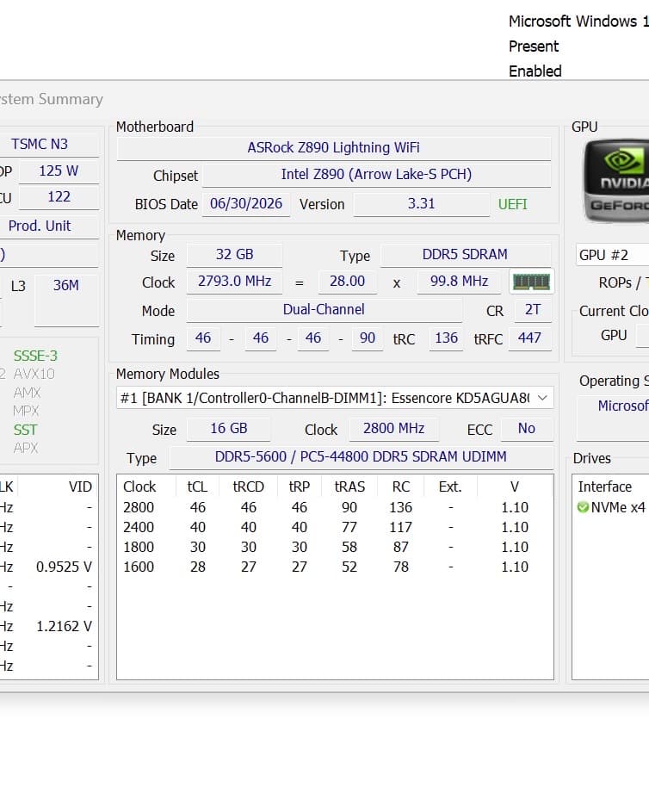This screenshot has width=649, height=812.
Task: Click the DDR5-5600 / PC5-44800 type field
Action: coord(361,456)
